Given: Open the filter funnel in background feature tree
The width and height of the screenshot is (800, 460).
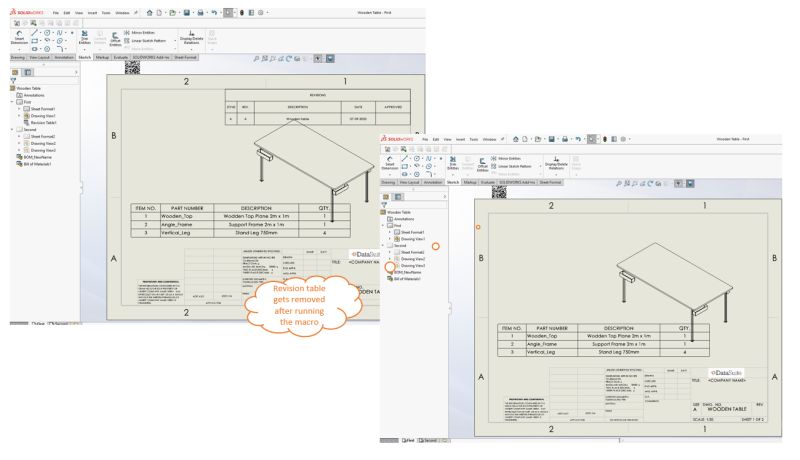Looking at the screenshot, I should (13, 81).
